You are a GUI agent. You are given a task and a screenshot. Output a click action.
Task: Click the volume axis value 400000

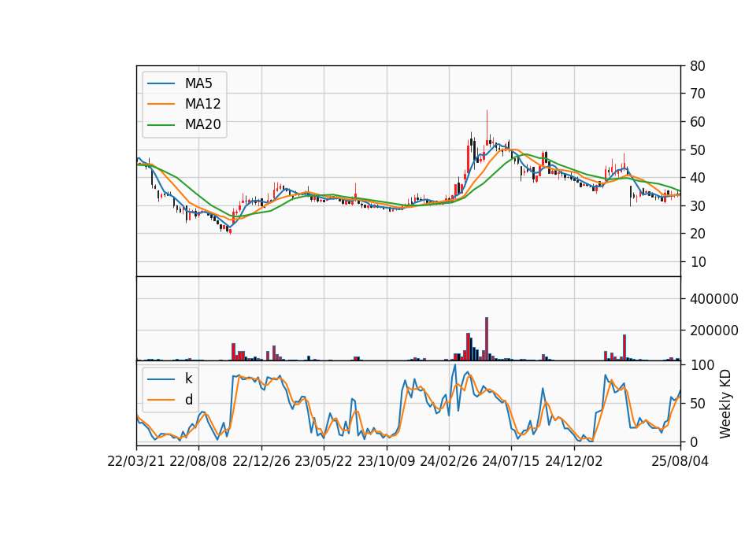coord(714,299)
